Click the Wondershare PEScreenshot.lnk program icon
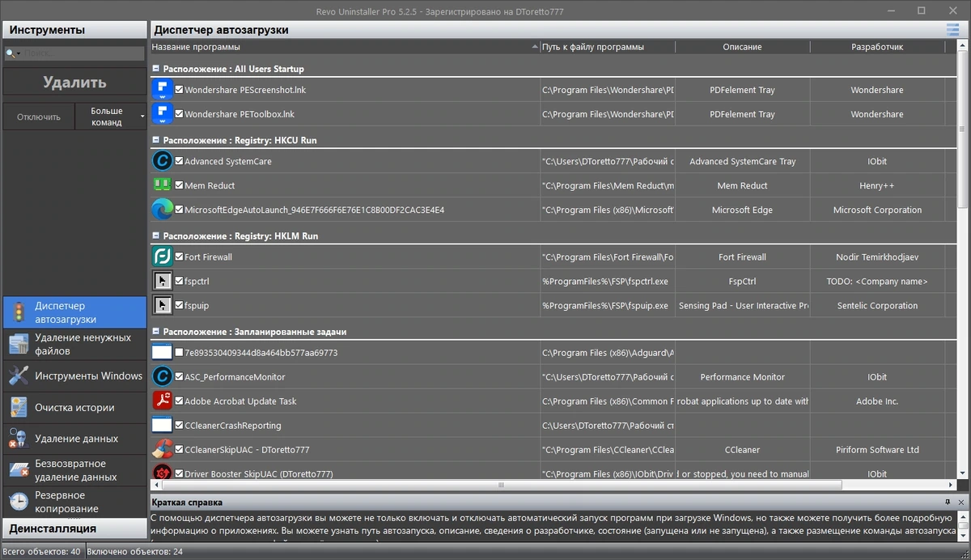The height and width of the screenshot is (560, 971). click(163, 90)
